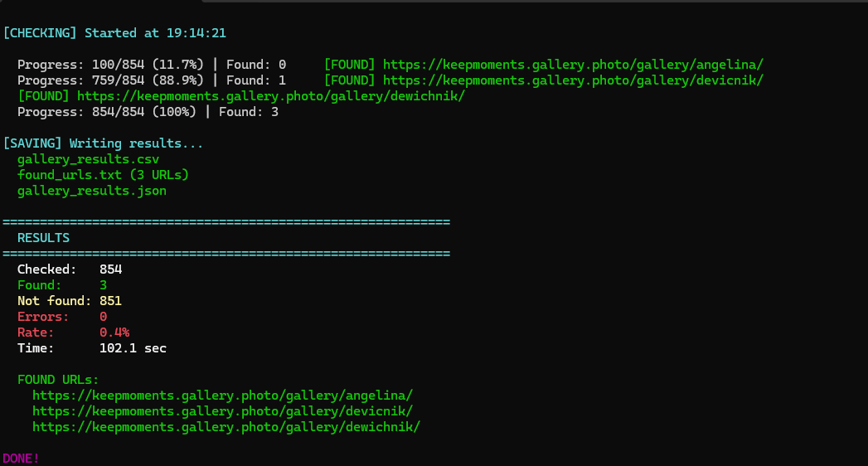868x466 pixels.
Task: Open the angelina link under FOUND URLs
Action: tap(222, 396)
